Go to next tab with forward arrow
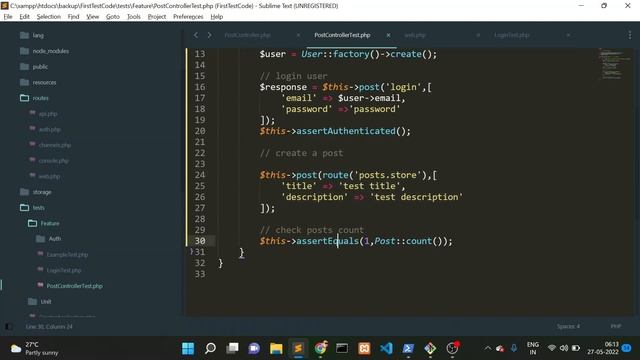This screenshot has width=640, height=360. click(209, 35)
